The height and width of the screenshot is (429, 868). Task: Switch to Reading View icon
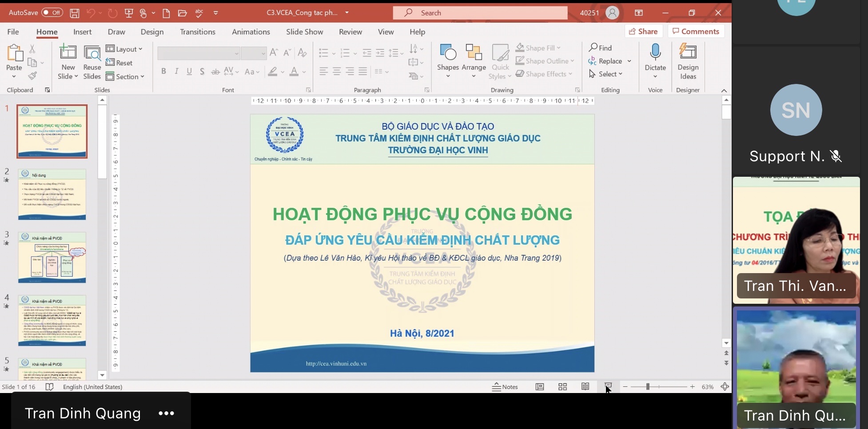pyautogui.click(x=585, y=387)
